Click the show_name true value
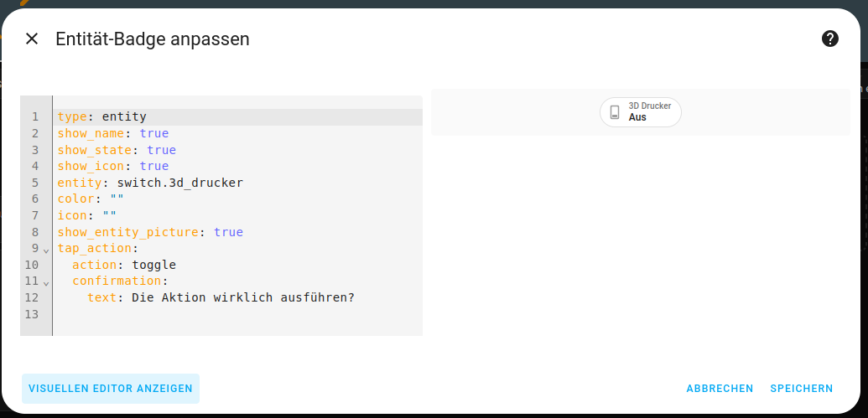Image resolution: width=868 pixels, height=418 pixels. pos(154,134)
